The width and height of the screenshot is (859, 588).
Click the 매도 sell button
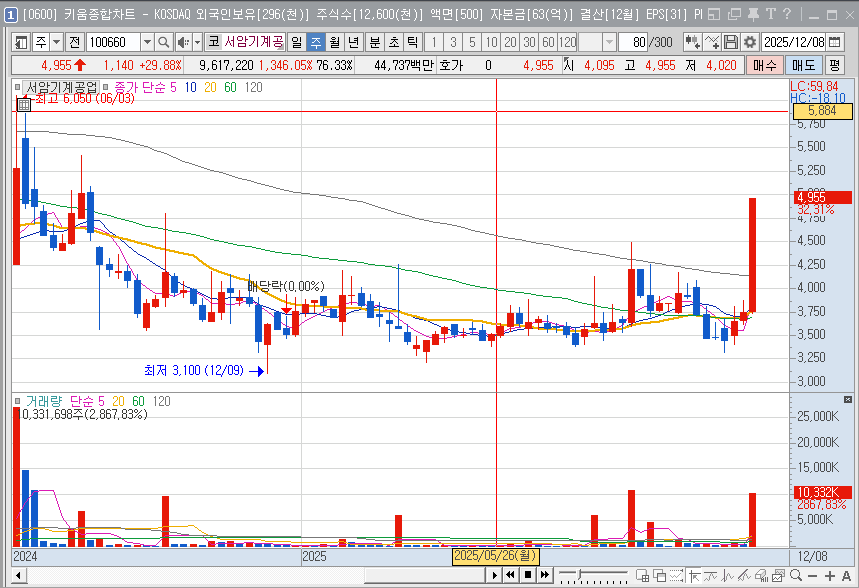coord(804,65)
